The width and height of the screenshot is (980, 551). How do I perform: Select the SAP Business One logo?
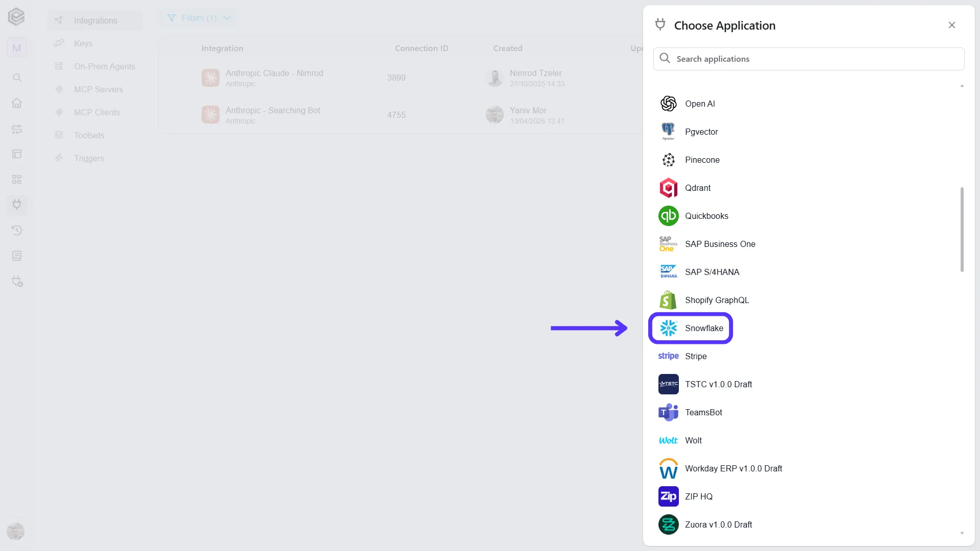[668, 244]
